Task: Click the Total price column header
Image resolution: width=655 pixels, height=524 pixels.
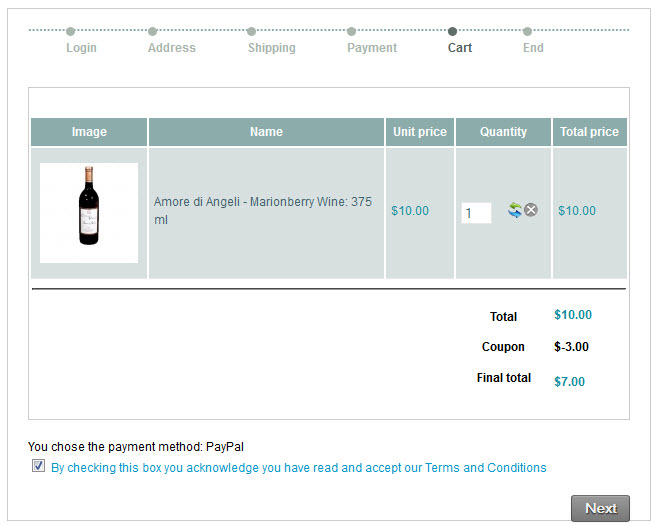Action: (589, 132)
